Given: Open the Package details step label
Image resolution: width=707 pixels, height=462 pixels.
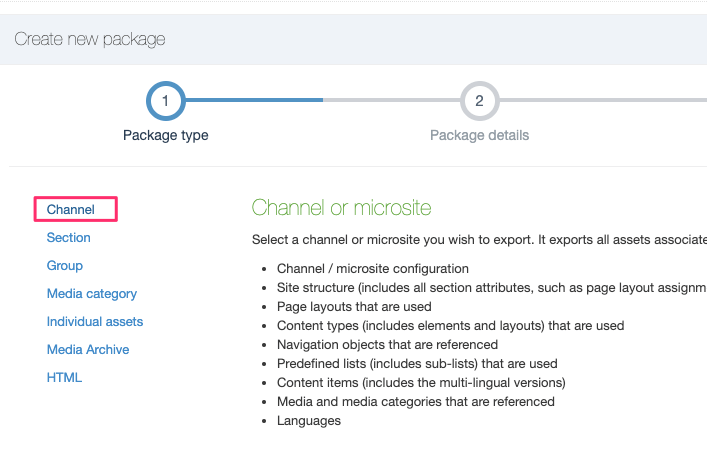Looking at the screenshot, I should pyautogui.click(x=479, y=135).
